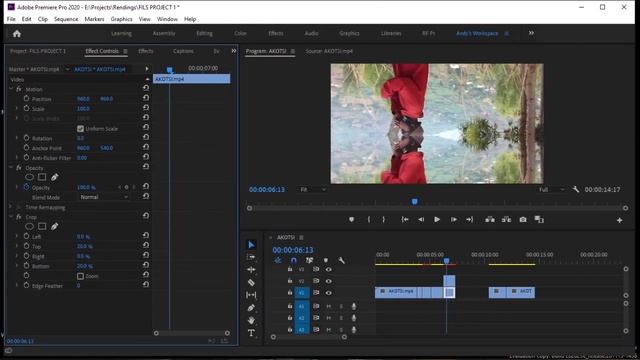Switch to Source: AKOTSI.mp4 tab
This screenshot has width=640, height=360.
(x=329, y=51)
